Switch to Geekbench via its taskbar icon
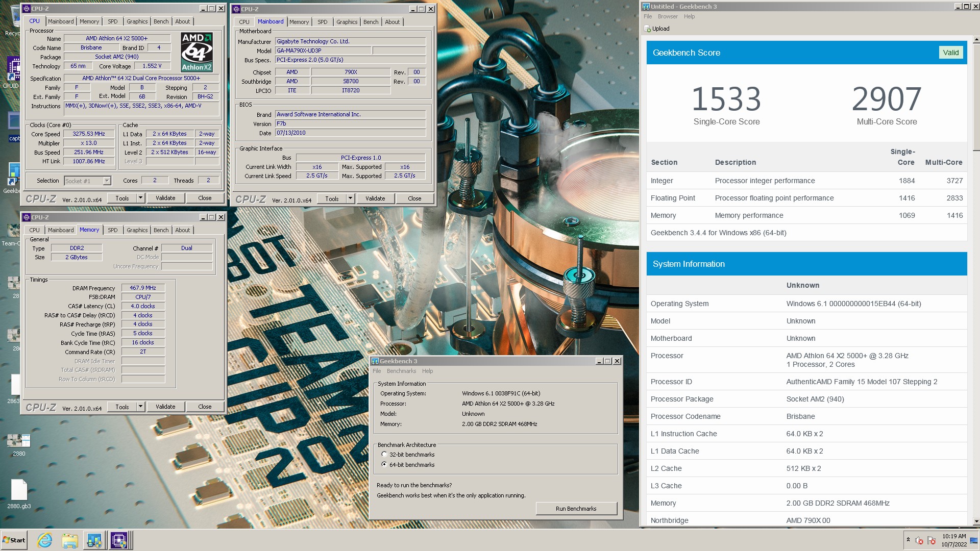980x551 pixels. coord(94,540)
